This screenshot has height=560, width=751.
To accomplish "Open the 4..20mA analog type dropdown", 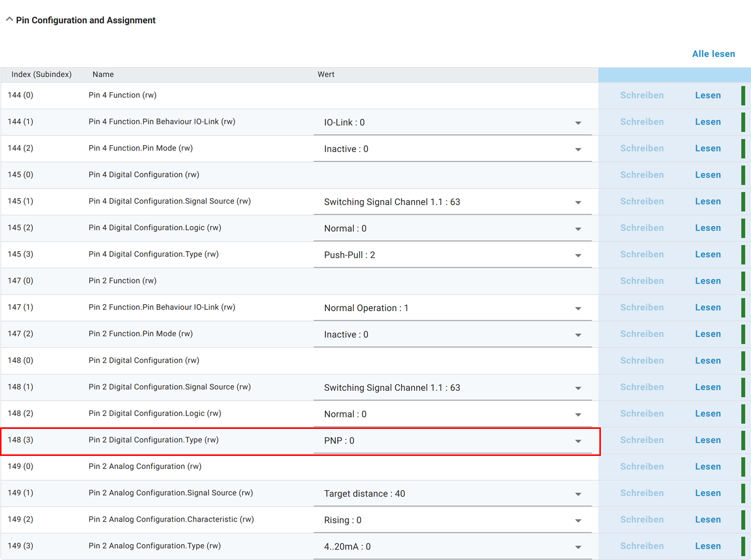I will [578, 547].
